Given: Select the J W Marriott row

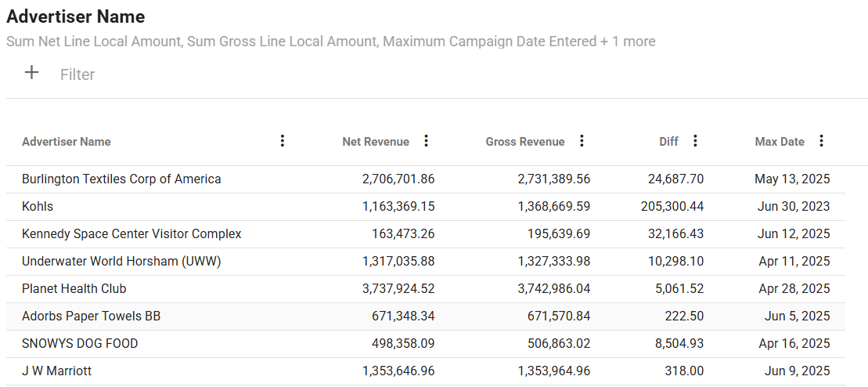Looking at the screenshot, I should coord(56,371).
